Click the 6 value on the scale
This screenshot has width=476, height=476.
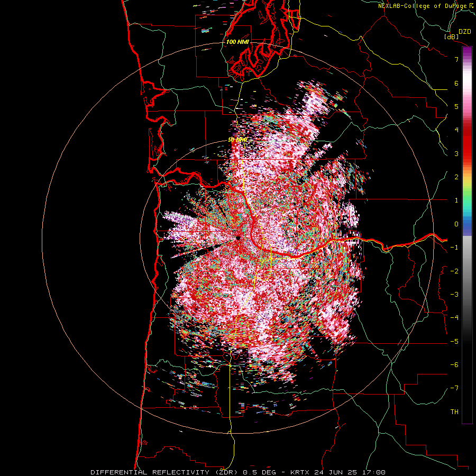[x=456, y=83]
